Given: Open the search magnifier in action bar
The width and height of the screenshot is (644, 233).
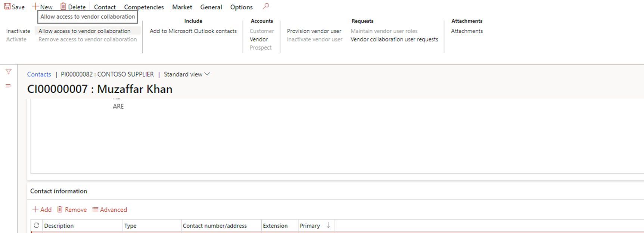Looking at the screenshot, I should coord(266,6).
